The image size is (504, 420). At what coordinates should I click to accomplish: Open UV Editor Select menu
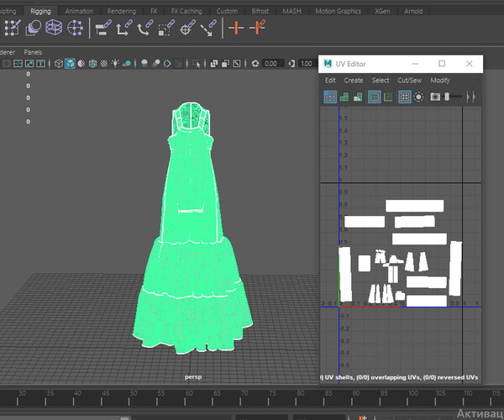(x=381, y=81)
